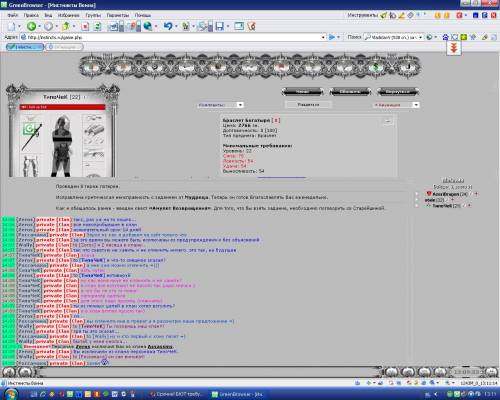500x400 pixels.
Task: Click the green Back navigation arrow
Action: [31, 26]
